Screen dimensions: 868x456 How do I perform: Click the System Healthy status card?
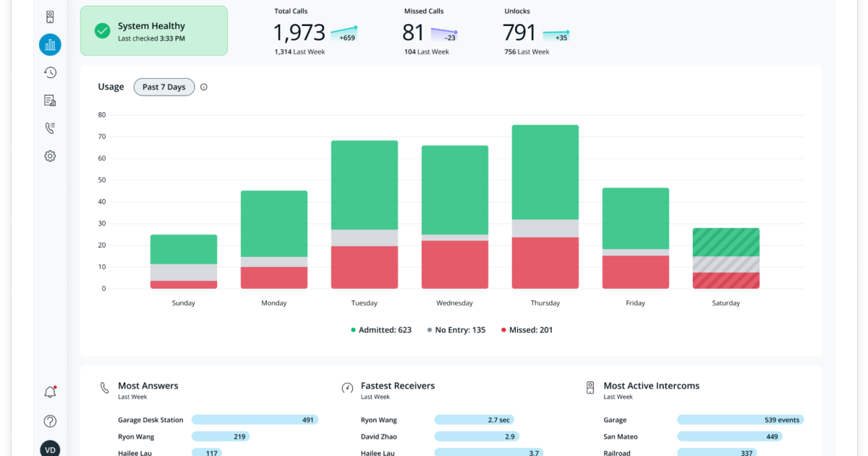(154, 31)
